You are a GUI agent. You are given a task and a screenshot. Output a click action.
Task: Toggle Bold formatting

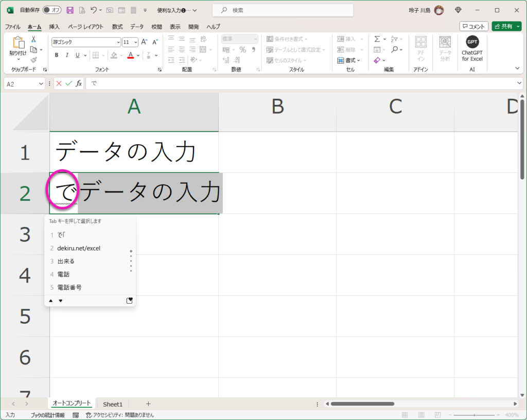57,56
